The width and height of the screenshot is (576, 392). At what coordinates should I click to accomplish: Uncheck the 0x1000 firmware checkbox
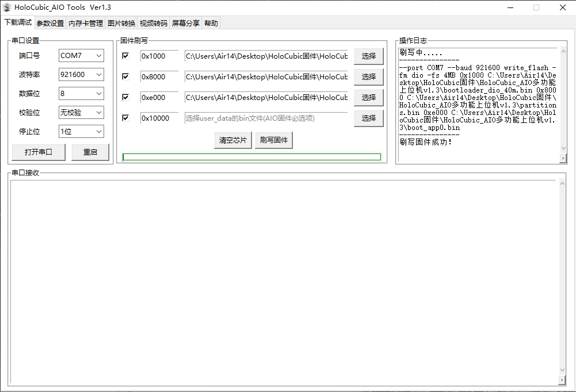click(x=125, y=56)
